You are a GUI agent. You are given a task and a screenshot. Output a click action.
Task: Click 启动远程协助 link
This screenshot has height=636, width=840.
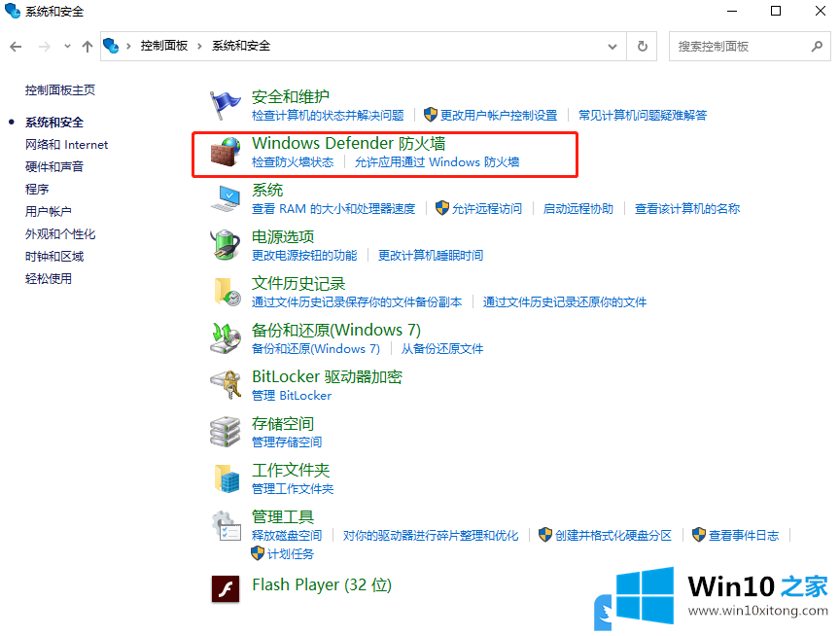click(578, 209)
